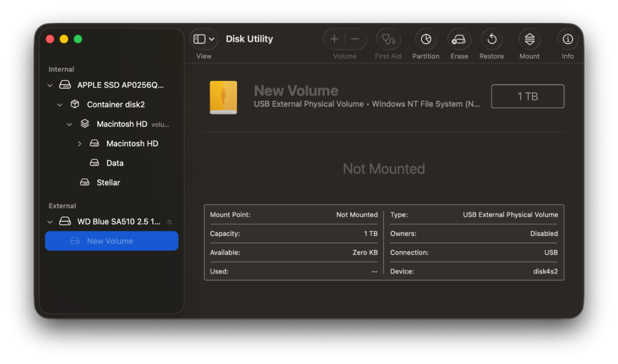The height and width of the screenshot is (364, 618).
Task: Click the Restore toolbar icon
Action: (x=491, y=39)
